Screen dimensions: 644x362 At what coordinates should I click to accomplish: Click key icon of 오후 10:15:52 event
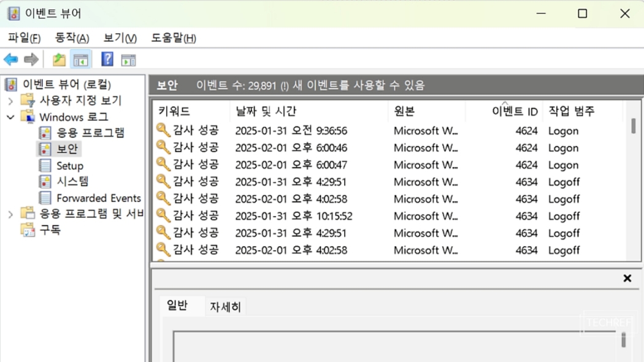click(163, 216)
